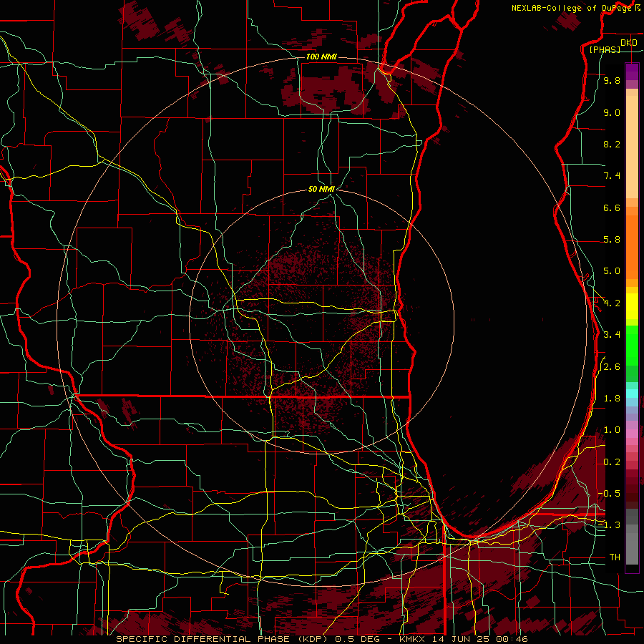Click the SPECIFIC DIFFERENTIAL PHASE (KDP) caption
The image size is (644, 644).
pyautogui.click(x=223, y=639)
